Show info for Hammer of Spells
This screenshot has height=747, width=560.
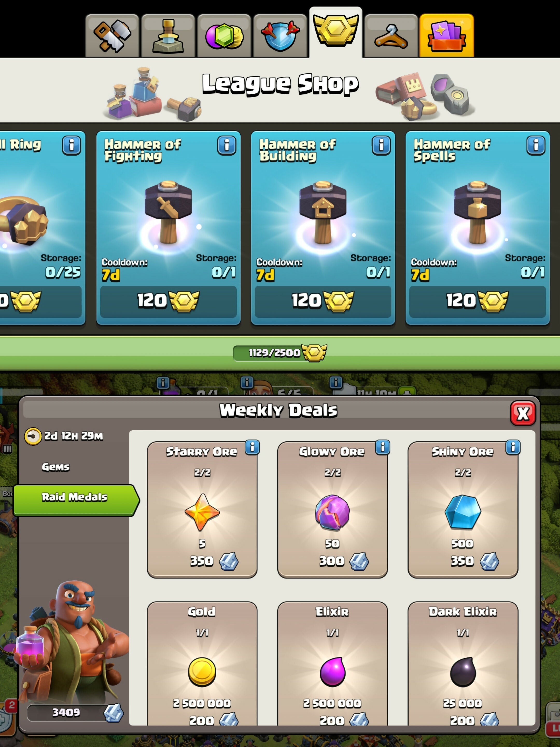536,146
